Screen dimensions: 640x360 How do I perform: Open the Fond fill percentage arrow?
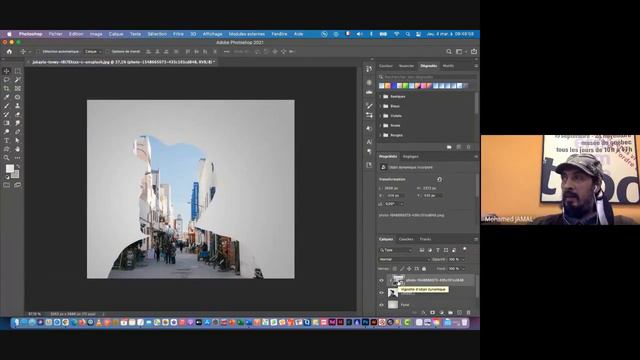(x=463, y=269)
